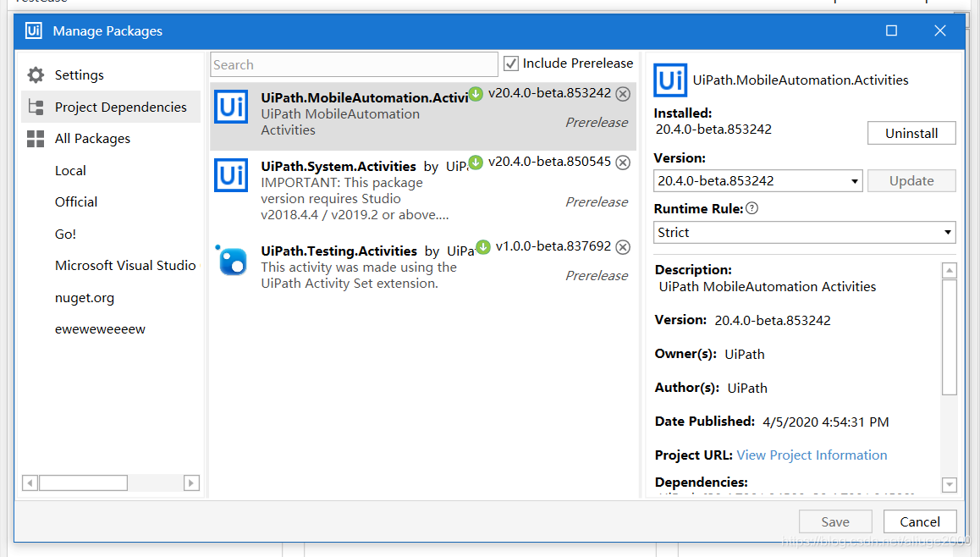This screenshot has width=980, height=557.
Task: Select Project Dependencies in the sidebar
Action: point(111,107)
